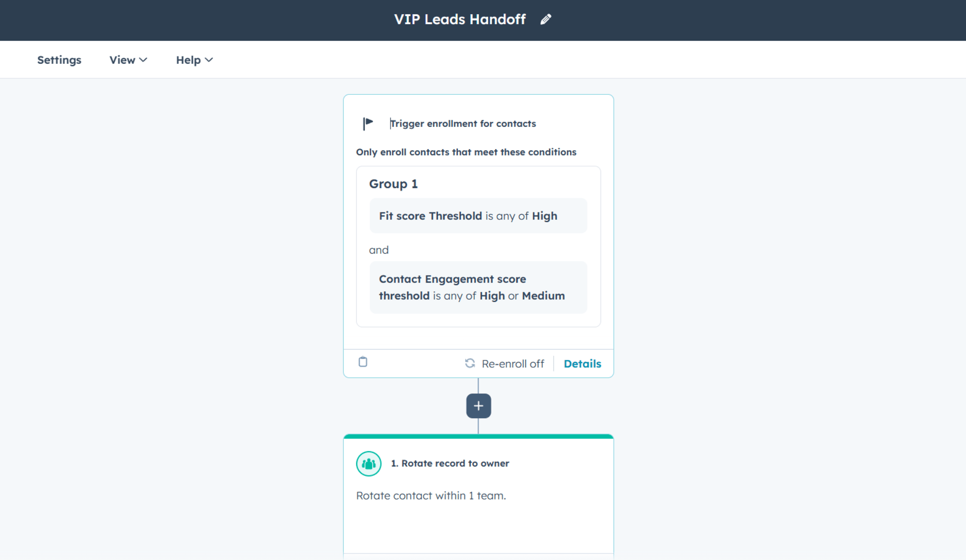Click the Trigger enrollment for contacts header

463,124
